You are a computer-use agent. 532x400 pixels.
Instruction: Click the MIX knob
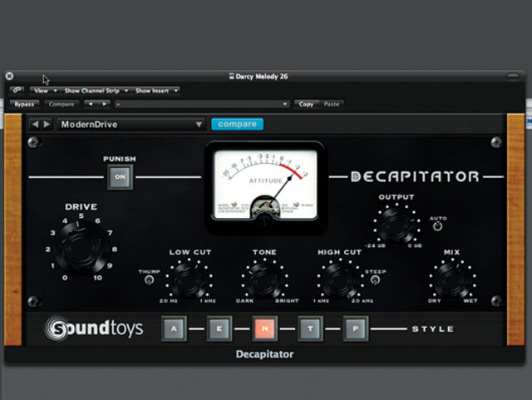[x=452, y=280]
